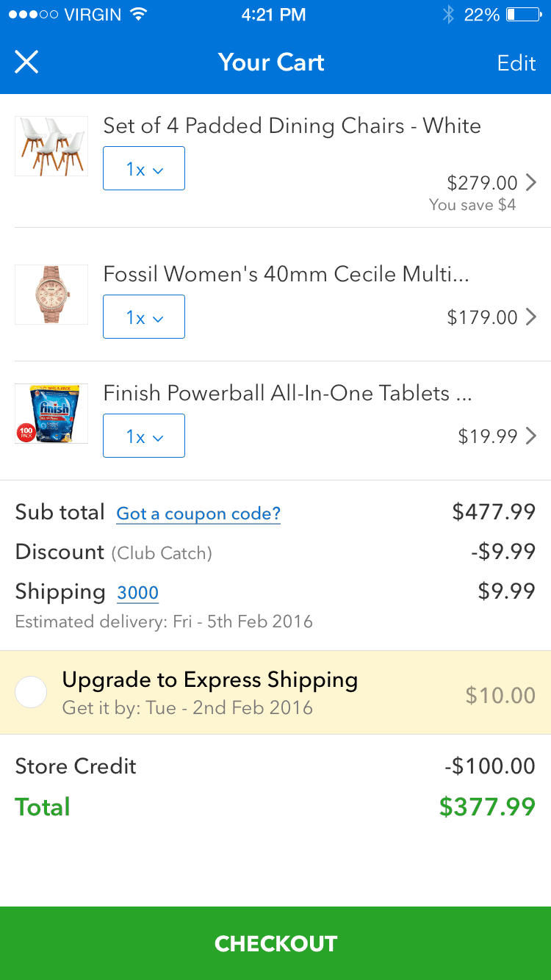The width and height of the screenshot is (551, 980).
Task: Change the shipping postcode 3000
Action: click(137, 593)
